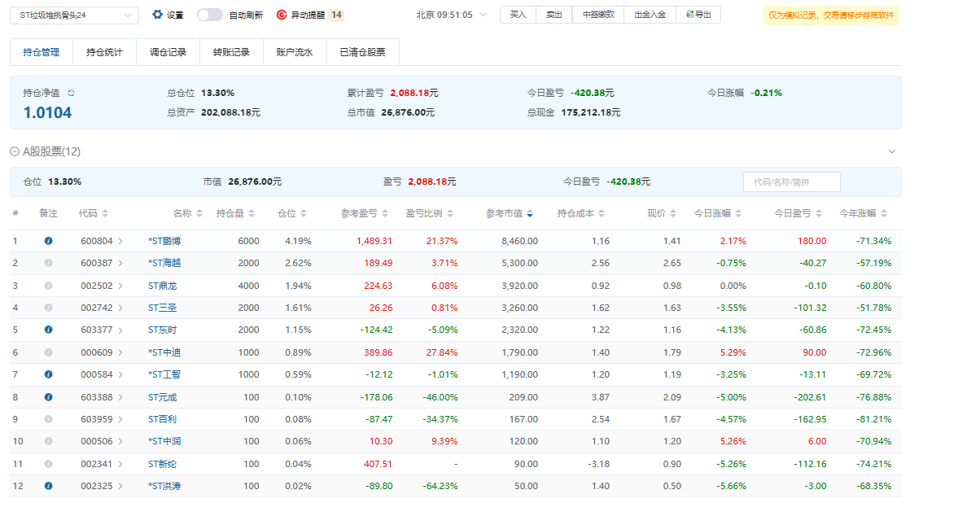Open the *ST中迪 stock link
This screenshot has width=980, height=516.
pyautogui.click(x=163, y=352)
